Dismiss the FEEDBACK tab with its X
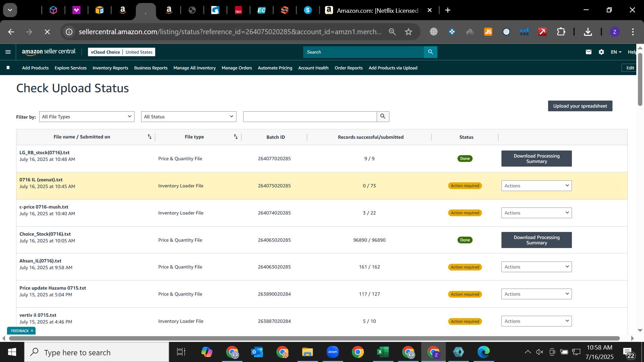 32,331
